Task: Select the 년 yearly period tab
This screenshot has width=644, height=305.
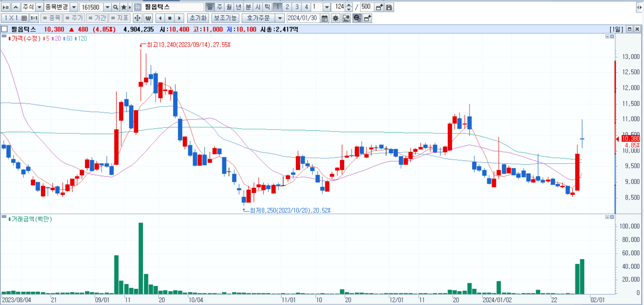Action: (x=239, y=7)
